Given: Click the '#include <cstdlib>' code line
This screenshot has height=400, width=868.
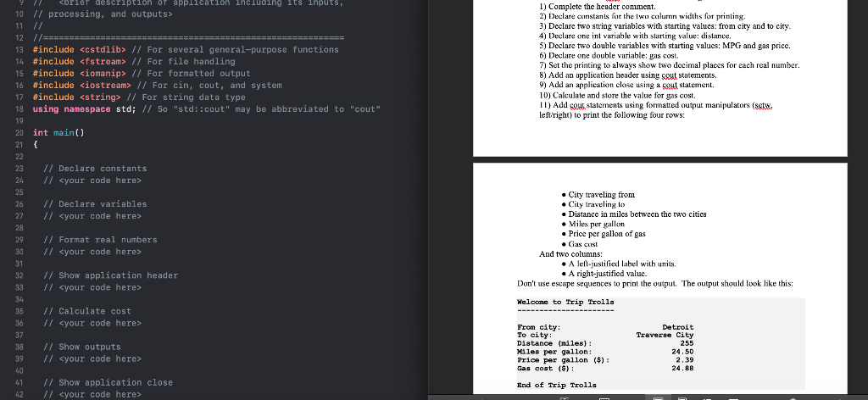Looking at the screenshot, I should click(186, 50).
